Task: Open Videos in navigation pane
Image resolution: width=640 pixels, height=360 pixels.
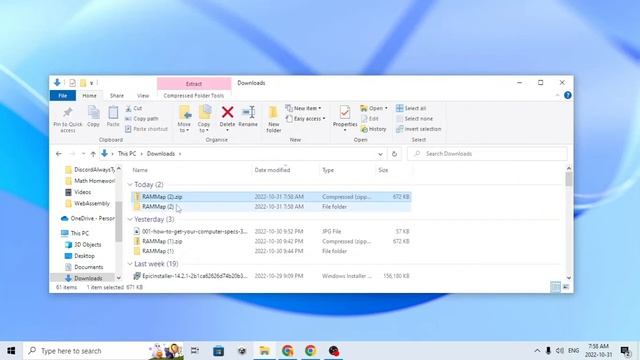Action: [x=78, y=192]
